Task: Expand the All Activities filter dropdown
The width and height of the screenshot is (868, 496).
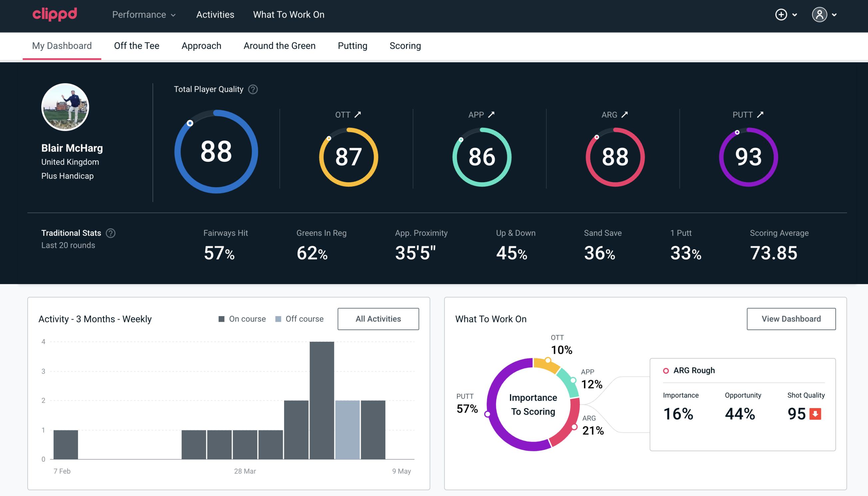Action: [x=378, y=318]
